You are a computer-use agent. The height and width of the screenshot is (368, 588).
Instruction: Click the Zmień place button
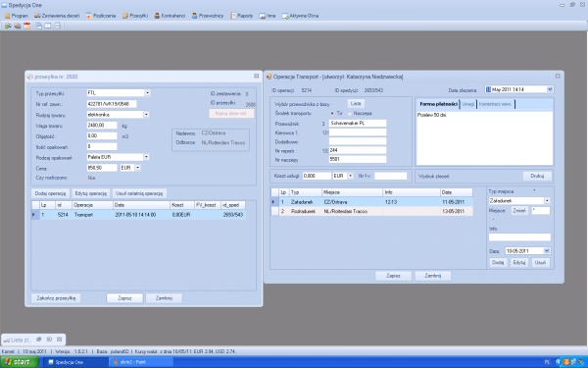pyautogui.click(x=519, y=211)
